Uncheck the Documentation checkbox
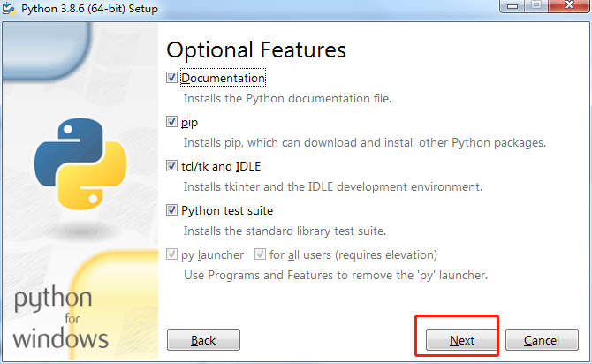 pos(172,78)
